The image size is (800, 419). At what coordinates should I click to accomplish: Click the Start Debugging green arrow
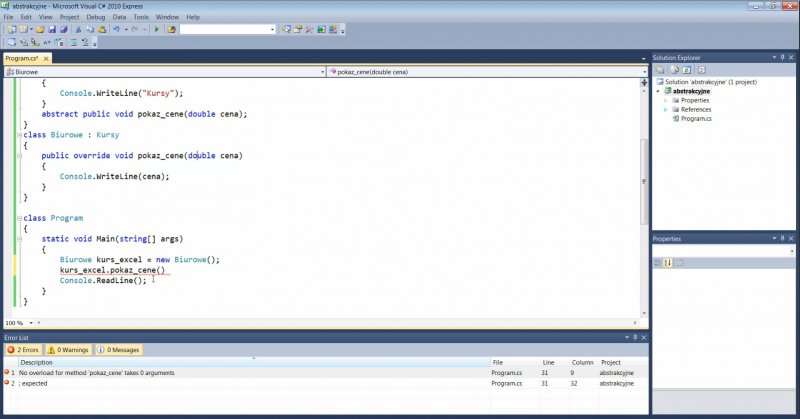157,30
